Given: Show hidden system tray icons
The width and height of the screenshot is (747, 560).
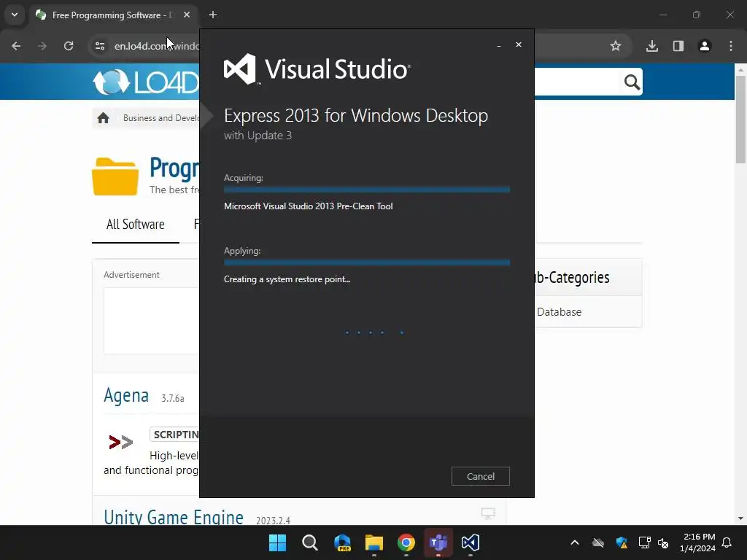Looking at the screenshot, I should tap(575, 542).
